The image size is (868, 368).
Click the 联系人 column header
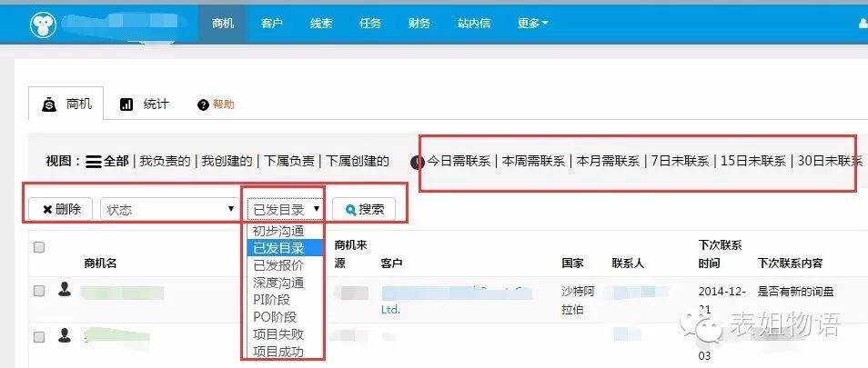[x=628, y=264]
